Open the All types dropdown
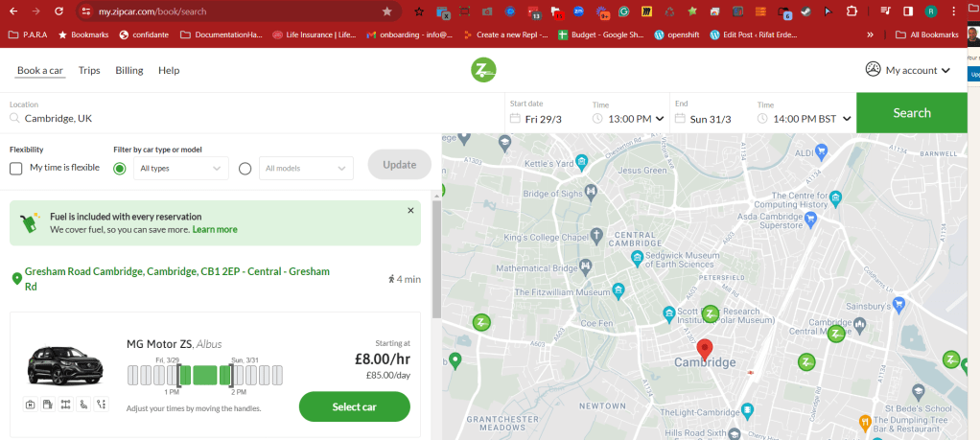The image size is (980, 440). tap(181, 168)
